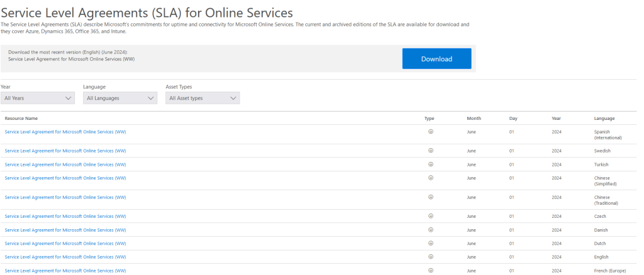Open SLA link in Danish row
Viewport: 644px width, 275px height.
(x=65, y=230)
